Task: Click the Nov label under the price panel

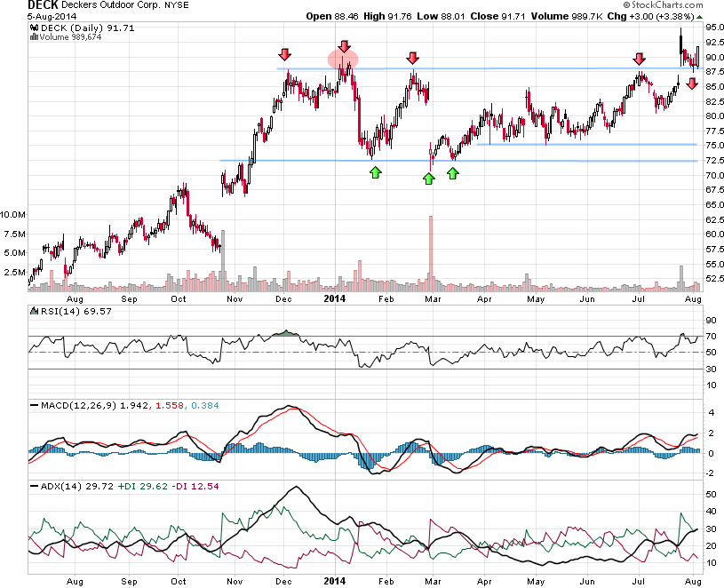Action: point(235,299)
